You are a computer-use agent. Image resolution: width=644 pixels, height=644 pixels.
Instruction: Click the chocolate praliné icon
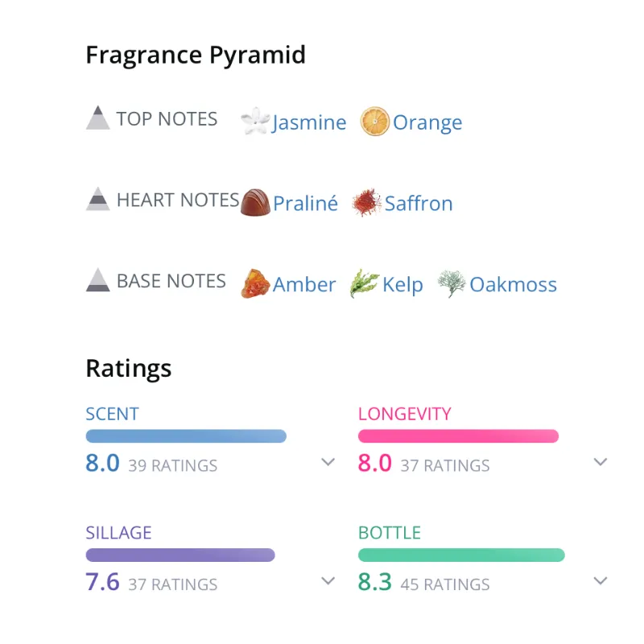[255, 203]
